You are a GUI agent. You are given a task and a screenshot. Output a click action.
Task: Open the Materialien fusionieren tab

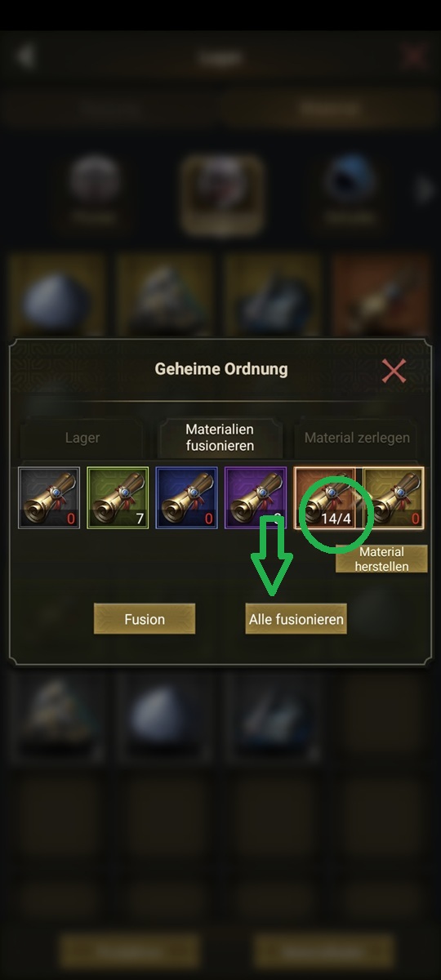[220, 437]
